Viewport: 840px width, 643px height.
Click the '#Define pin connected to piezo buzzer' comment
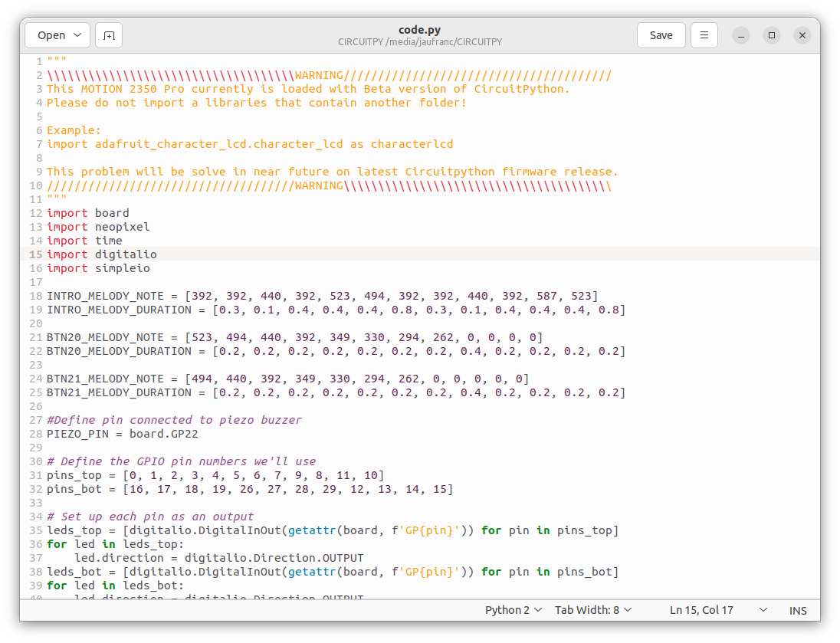tap(174, 420)
